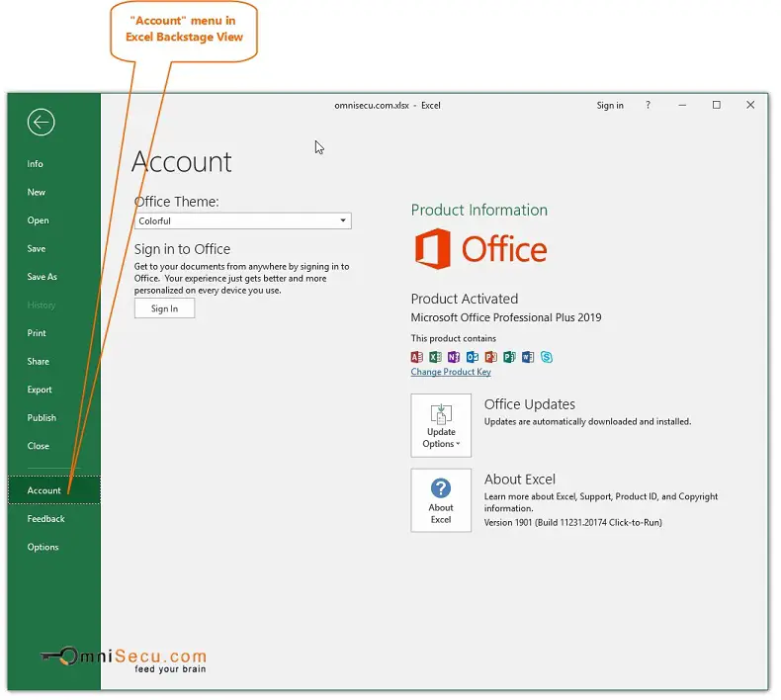
Task: Click the 'Sign in to Office' heading
Action: point(182,249)
